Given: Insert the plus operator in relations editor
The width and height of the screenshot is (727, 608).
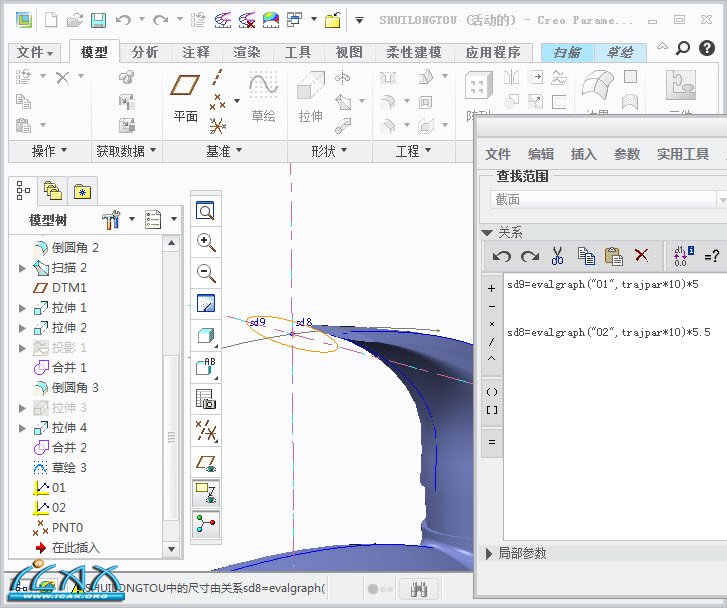Looking at the screenshot, I should point(491,288).
